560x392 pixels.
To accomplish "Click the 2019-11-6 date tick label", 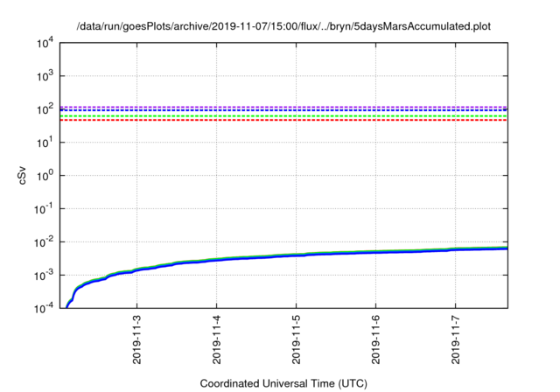I will (376, 339).
